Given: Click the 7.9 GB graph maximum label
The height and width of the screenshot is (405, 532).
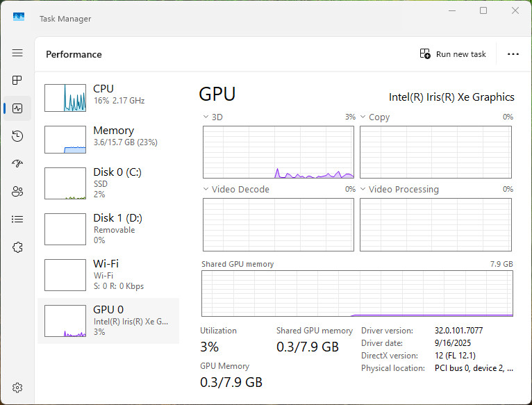Looking at the screenshot, I should tap(501, 264).
